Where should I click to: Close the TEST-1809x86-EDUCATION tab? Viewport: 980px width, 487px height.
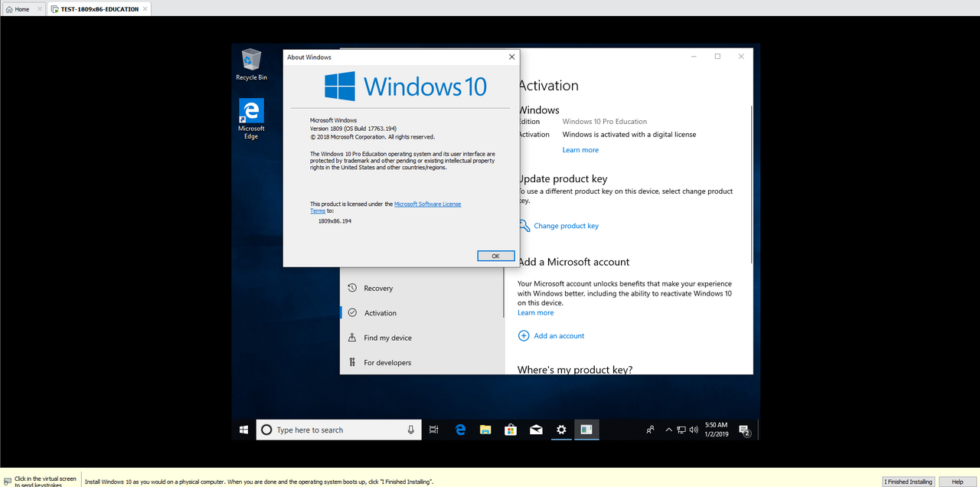click(x=145, y=9)
